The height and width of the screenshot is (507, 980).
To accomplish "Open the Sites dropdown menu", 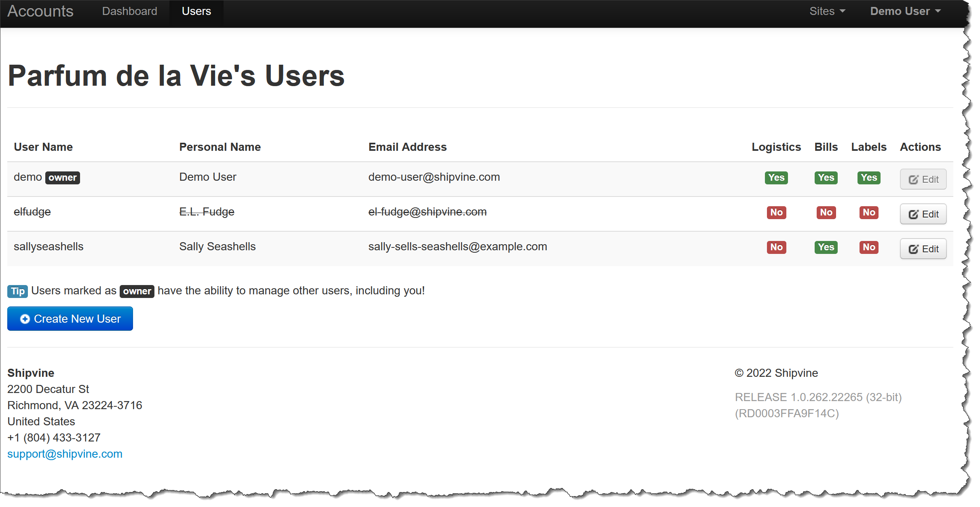I will pos(827,11).
